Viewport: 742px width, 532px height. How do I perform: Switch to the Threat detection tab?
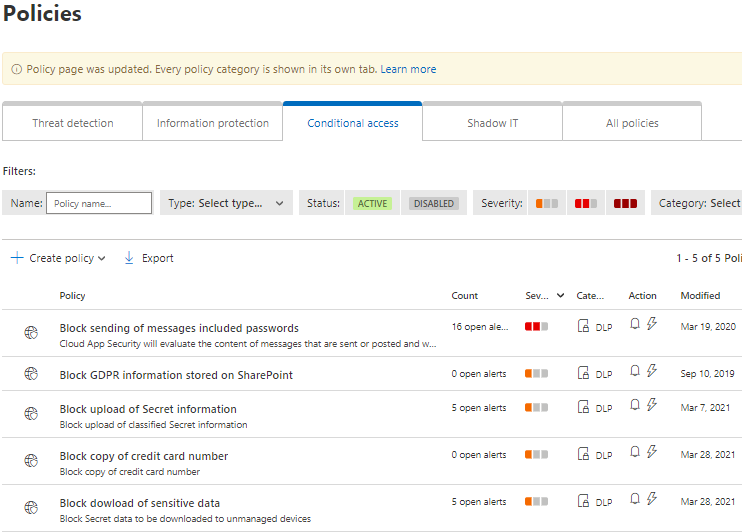click(x=72, y=123)
